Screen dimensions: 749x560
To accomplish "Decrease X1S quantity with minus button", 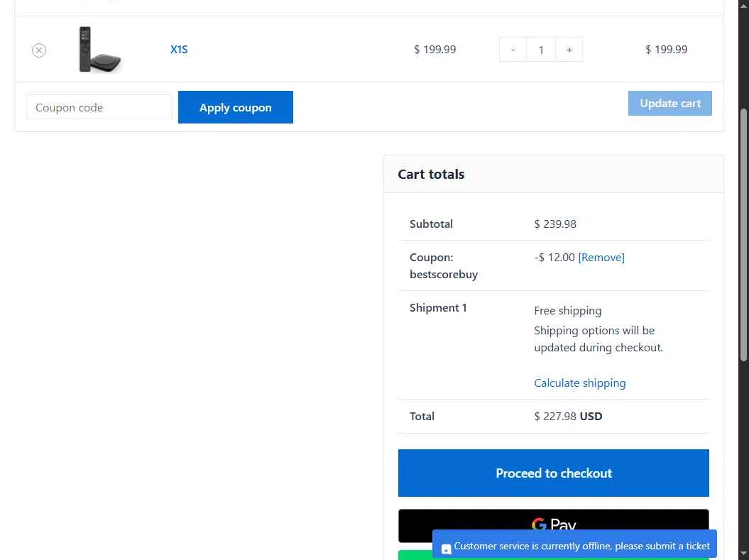I will (513, 50).
